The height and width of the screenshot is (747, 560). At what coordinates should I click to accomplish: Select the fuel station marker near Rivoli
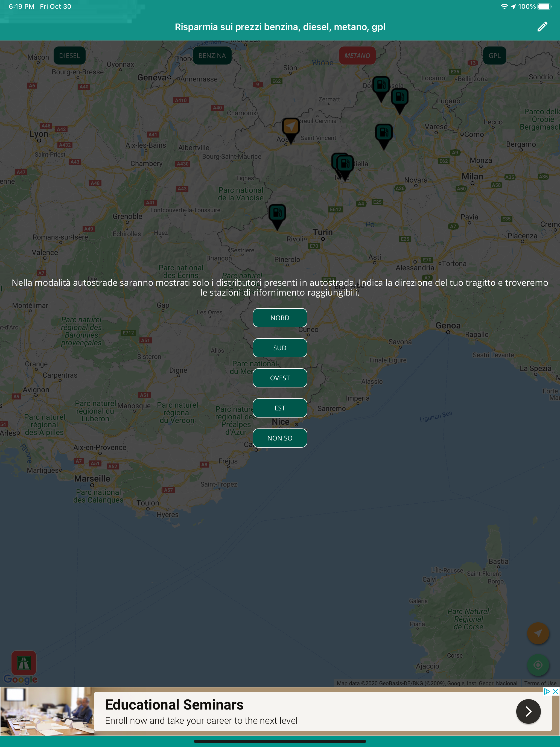[x=278, y=213]
